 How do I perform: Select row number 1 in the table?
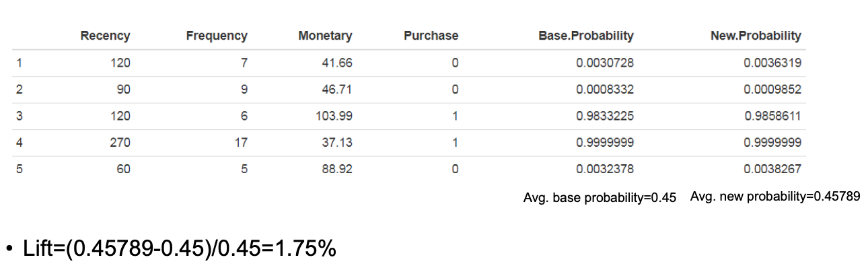[x=20, y=63]
